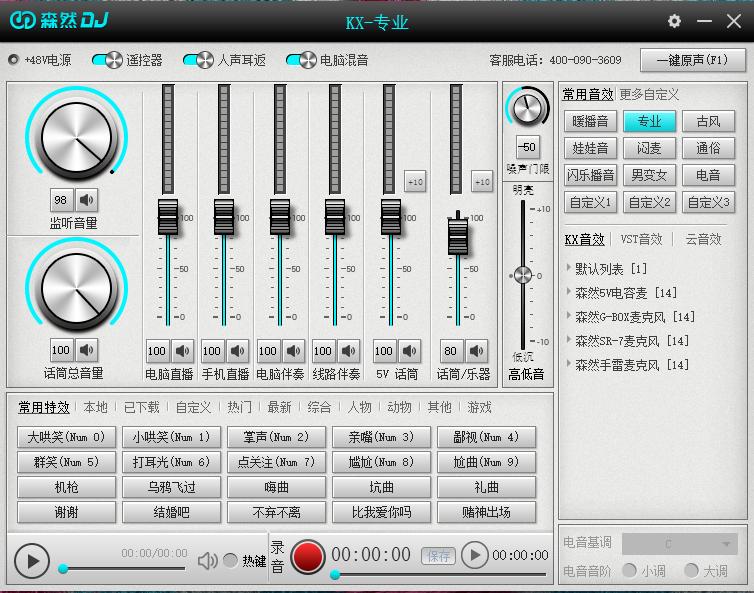Open the 已下载 effects tab
754x593 pixels.
[141, 407]
